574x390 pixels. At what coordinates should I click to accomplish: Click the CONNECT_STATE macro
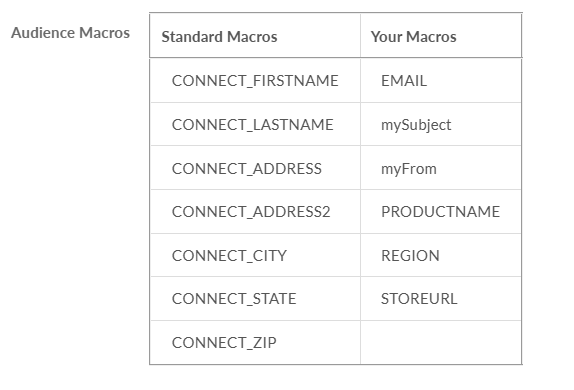(234, 299)
